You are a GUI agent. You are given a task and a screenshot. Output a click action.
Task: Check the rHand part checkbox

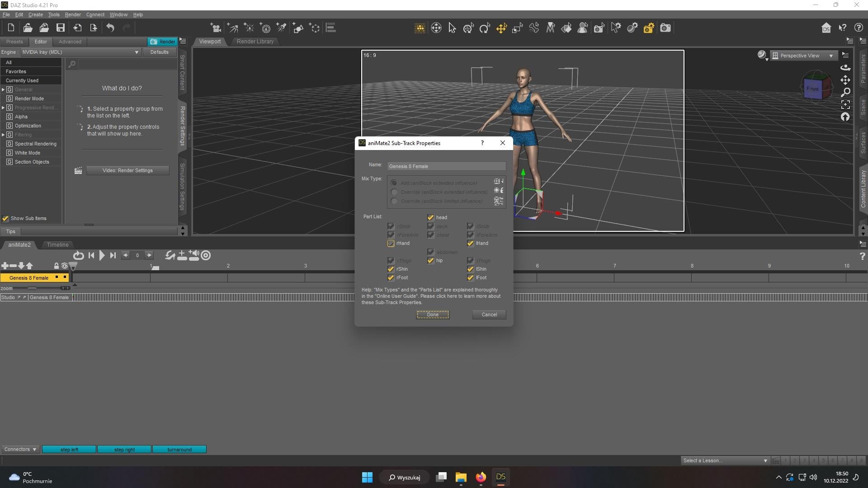pyautogui.click(x=391, y=244)
